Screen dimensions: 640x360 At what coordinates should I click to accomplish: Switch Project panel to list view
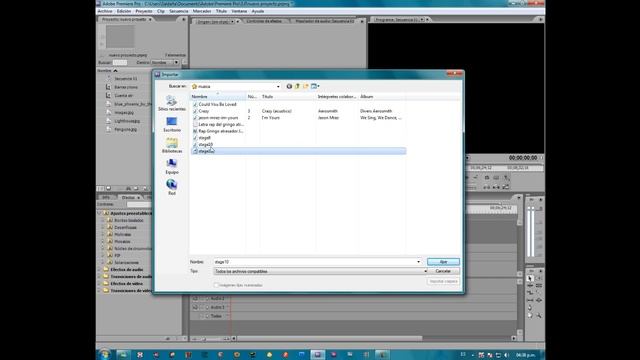click(x=100, y=189)
